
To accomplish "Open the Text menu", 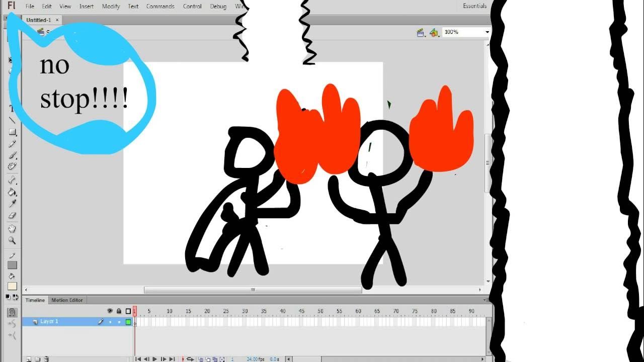I will coord(133,7).
